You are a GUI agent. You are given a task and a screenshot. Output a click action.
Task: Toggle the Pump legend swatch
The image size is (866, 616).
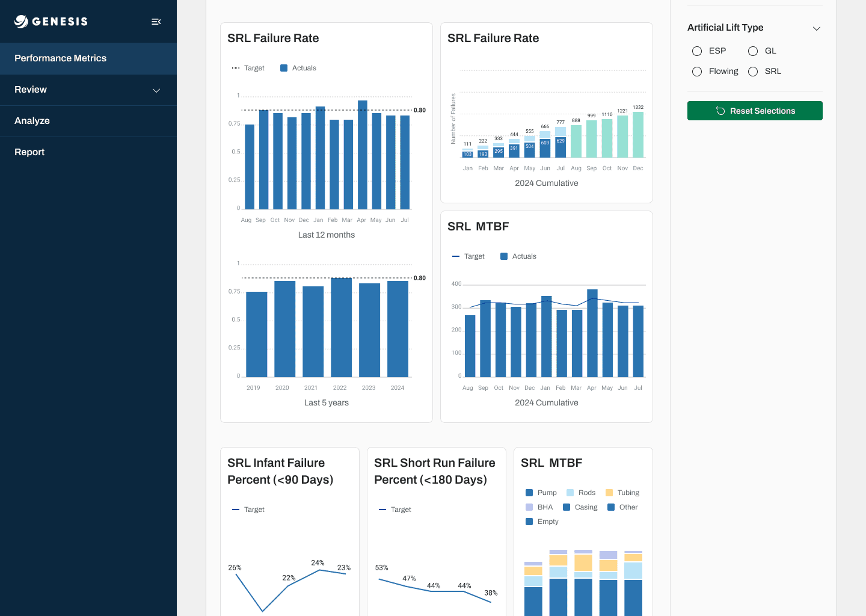point(529,493)
